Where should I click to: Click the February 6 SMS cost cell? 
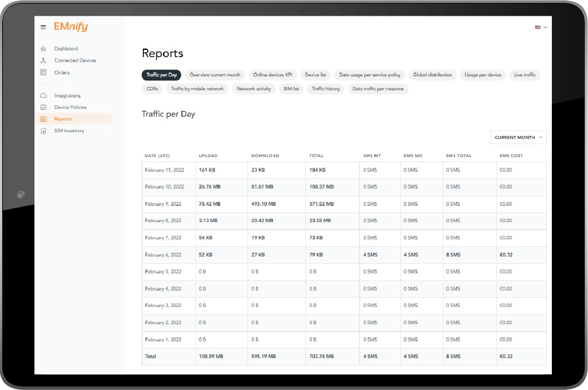[507, 255]
